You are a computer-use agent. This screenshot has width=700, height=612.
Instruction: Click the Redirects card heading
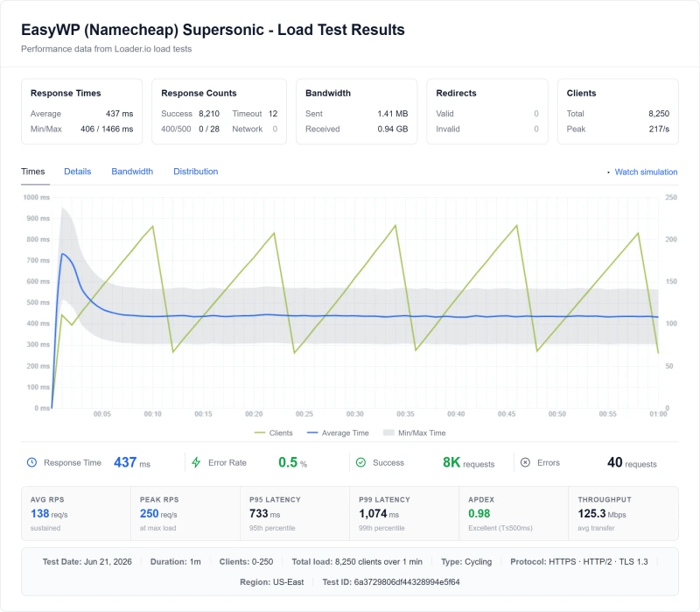click(x=456, y=93)
